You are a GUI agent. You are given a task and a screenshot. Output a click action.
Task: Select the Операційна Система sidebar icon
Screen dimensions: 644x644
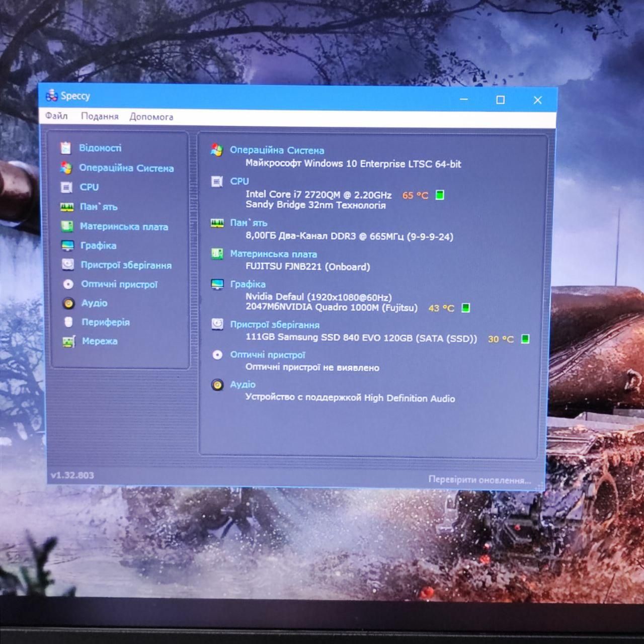pyautogui.click(x=66, y=168)
